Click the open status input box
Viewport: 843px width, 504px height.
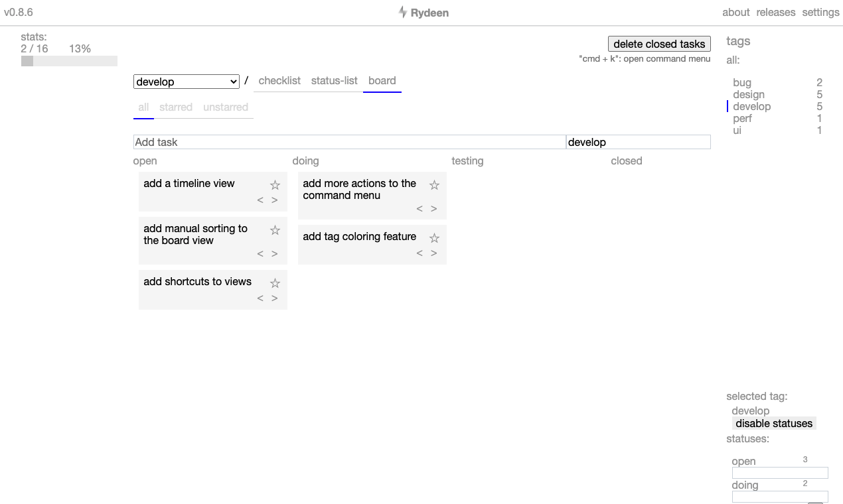point(780,473)
